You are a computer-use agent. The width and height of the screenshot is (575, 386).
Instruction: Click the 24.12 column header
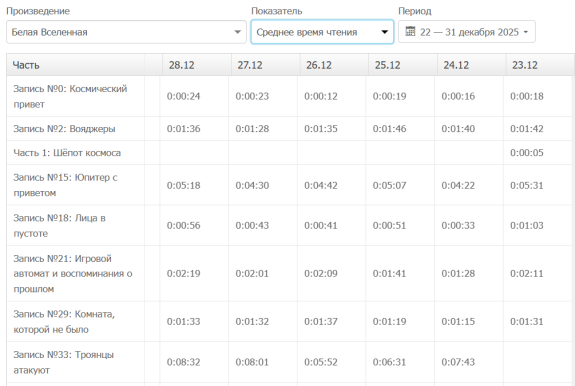472,65
